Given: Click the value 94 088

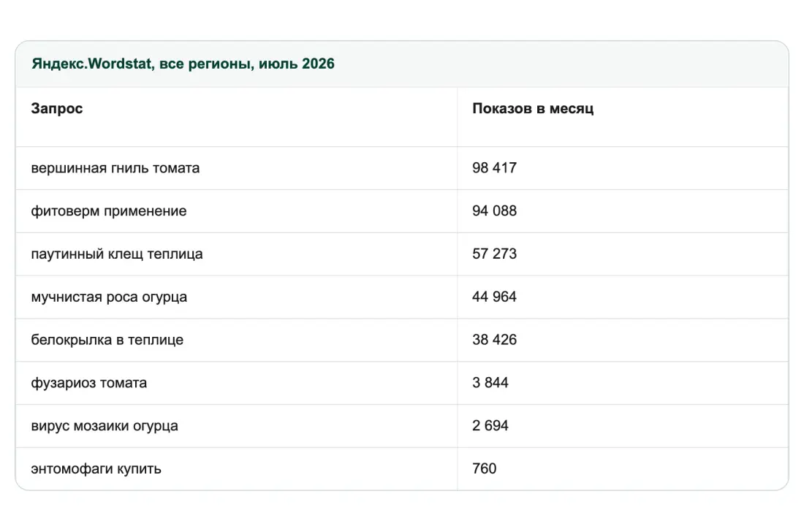Looking at the screenshot, I should 494,210.
